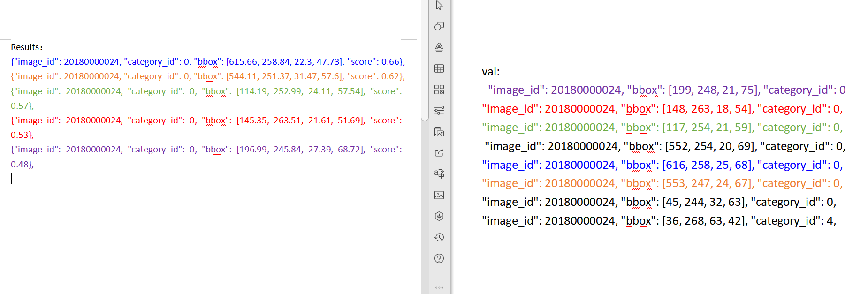Click the 'Results:' heading text

27,47
